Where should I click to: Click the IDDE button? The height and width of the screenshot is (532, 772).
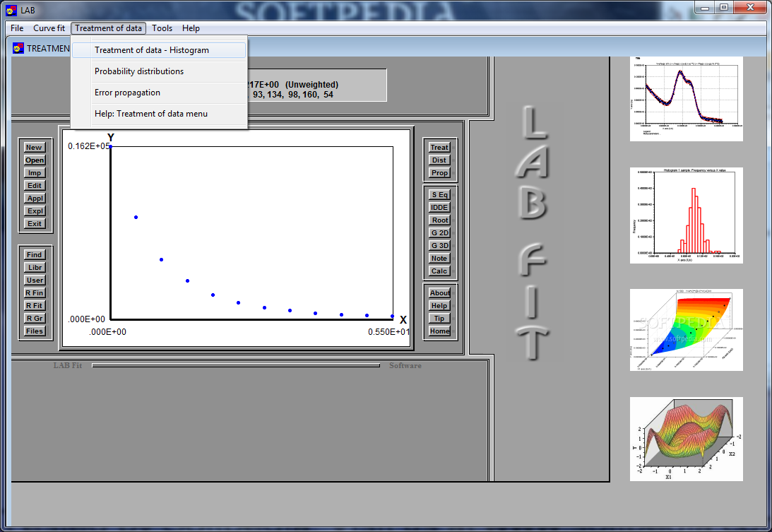pyautogui.click(x=439, y=208)
